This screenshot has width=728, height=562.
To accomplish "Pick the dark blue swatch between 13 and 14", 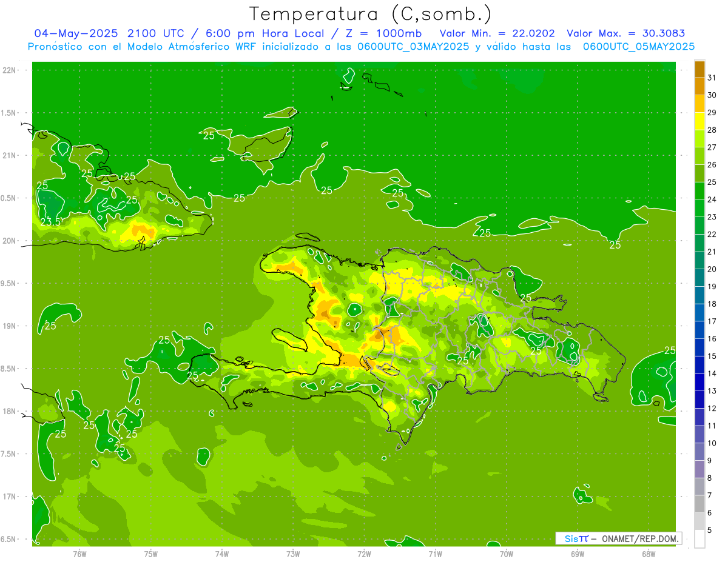I will [x=699, y=383].
